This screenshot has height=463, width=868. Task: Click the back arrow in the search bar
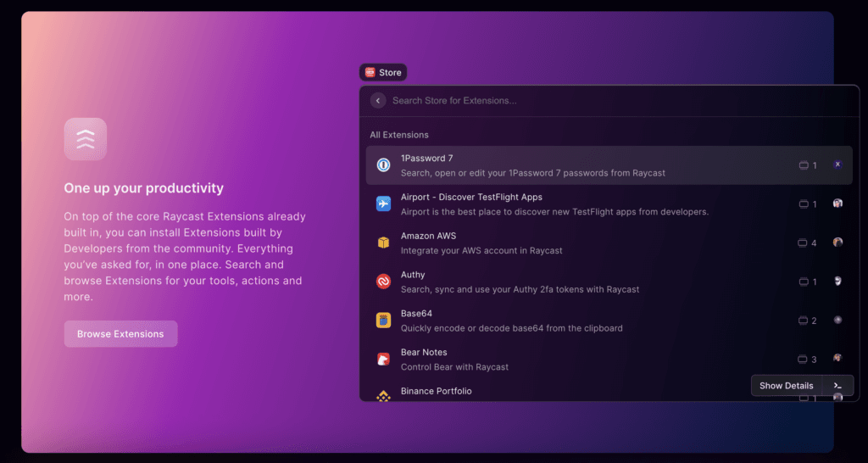pos(378,101)
